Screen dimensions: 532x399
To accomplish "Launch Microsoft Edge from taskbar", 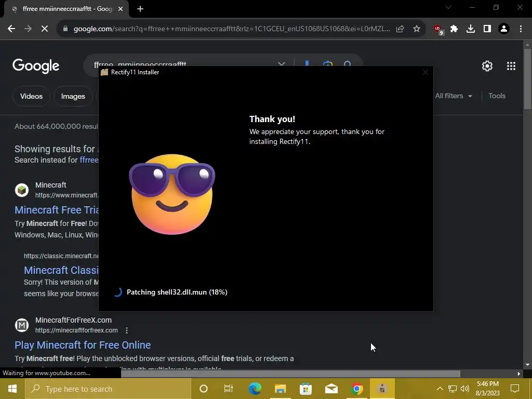I will tap(255, 389).
